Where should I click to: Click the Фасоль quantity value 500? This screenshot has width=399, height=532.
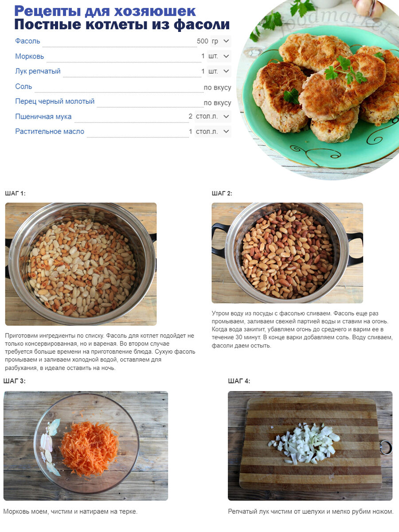(x=203, y=41)
